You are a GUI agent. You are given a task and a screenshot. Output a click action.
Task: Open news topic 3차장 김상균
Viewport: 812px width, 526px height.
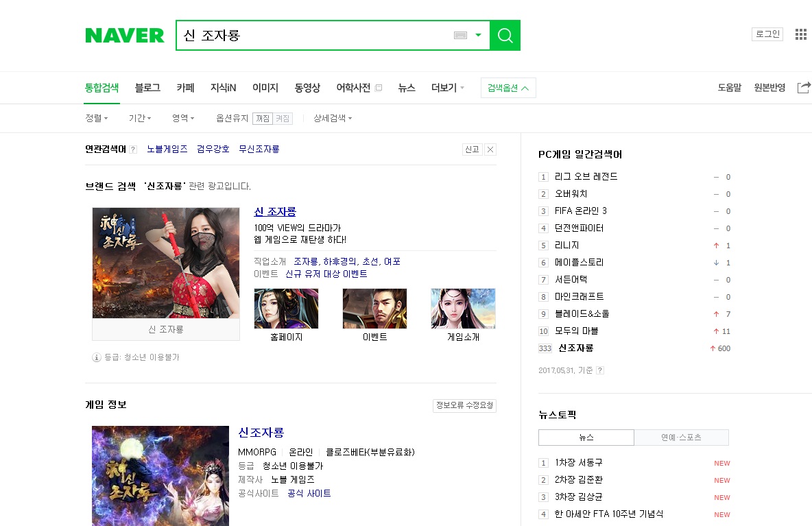point(579,497)
